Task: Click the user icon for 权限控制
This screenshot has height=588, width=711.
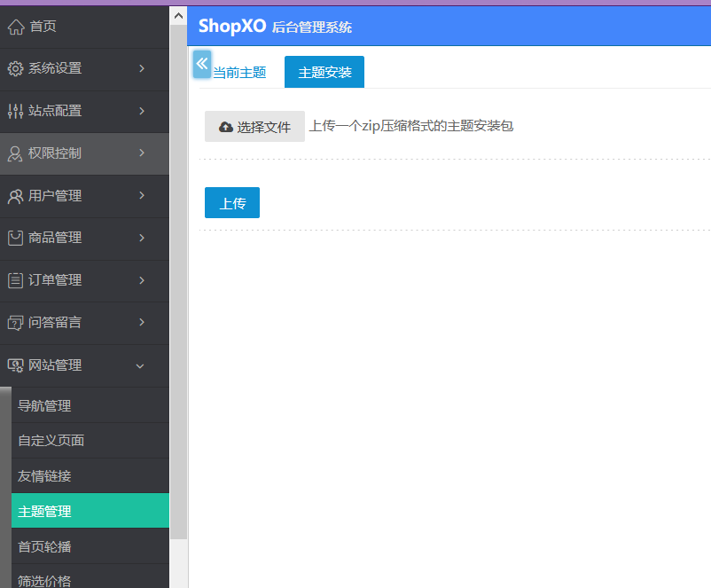Action: pos(15,153)
